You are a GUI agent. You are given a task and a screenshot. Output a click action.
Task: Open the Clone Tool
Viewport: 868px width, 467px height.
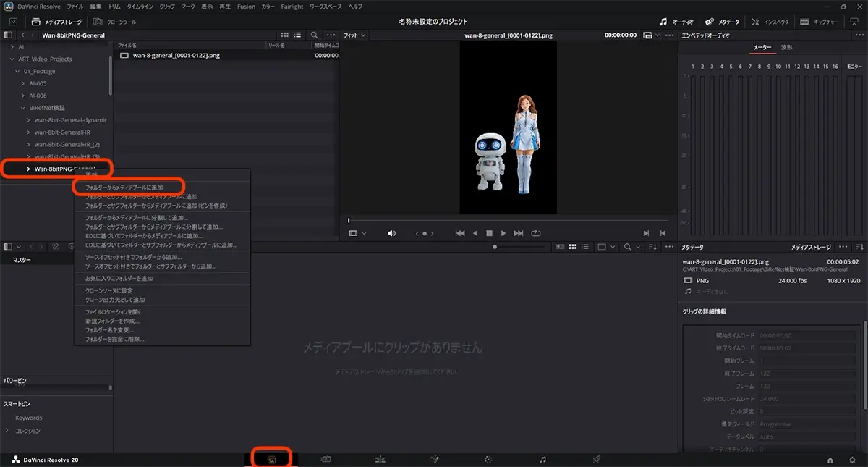tap(116, 21)
